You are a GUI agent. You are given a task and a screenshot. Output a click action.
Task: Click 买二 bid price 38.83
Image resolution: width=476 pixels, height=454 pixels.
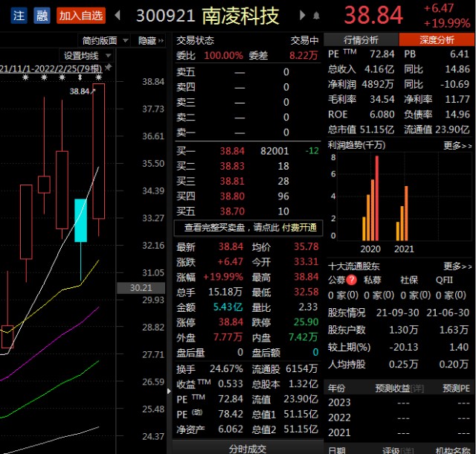point(232,166)
